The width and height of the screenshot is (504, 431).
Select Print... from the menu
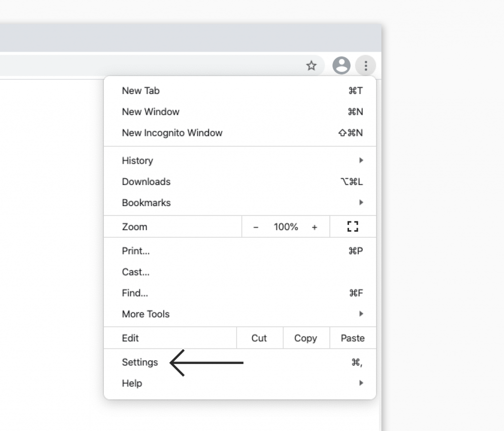click(x=136, y=251)
